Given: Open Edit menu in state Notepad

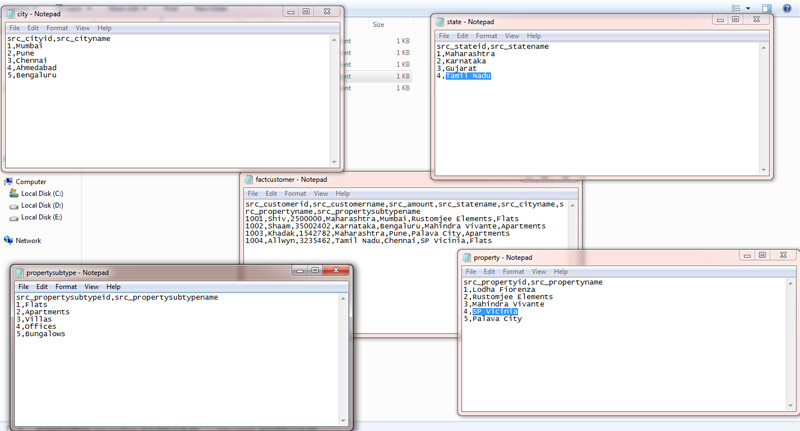Looking at the screenshot, I should click(x=462, y=36).
